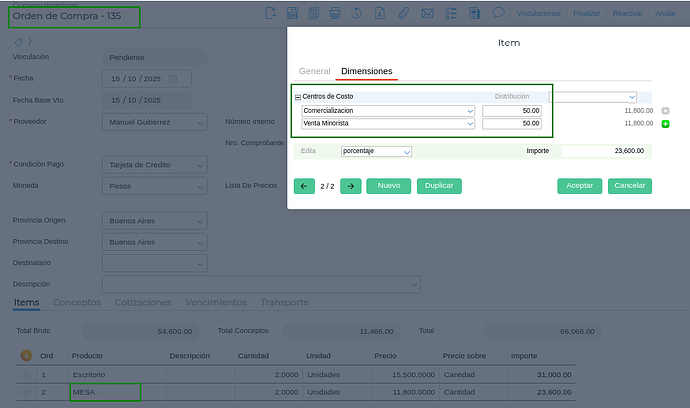Click the email envelope icon
The width and height of the screenshot is (690, 408).
pos(427,14)
